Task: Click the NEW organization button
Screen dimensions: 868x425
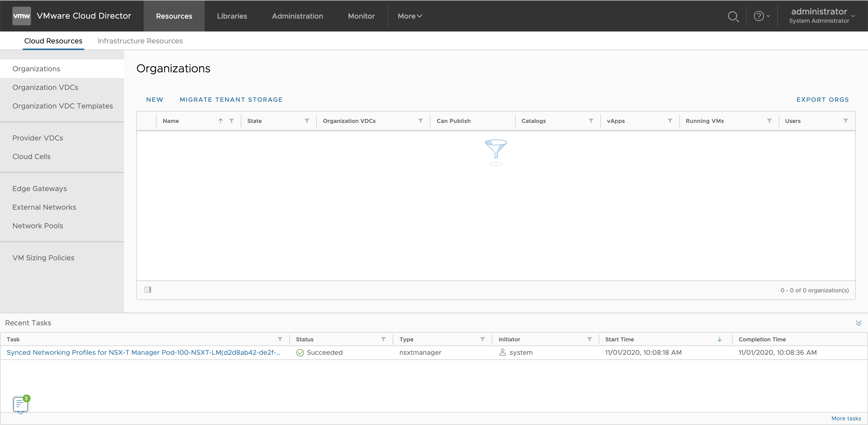Action: (155, 100)
